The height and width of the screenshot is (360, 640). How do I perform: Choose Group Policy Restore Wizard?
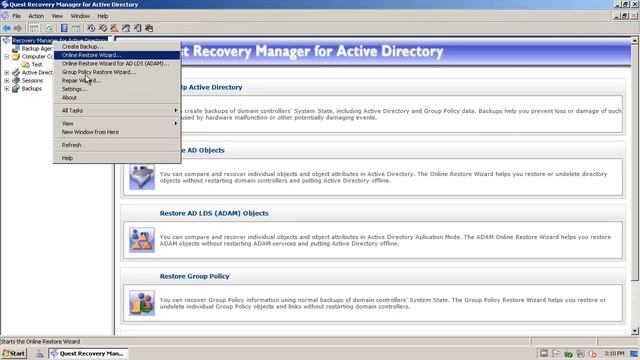click(x=117, y=72)
